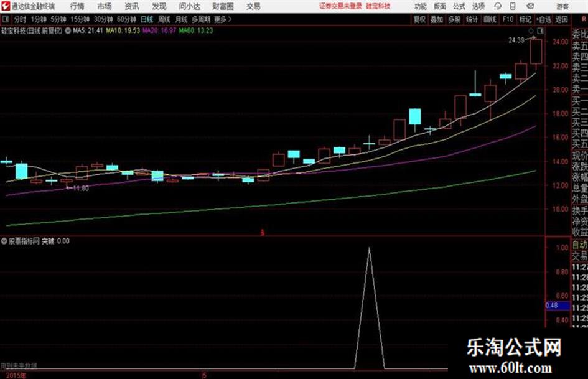Toggle the left sidebar panel icon
Screen dimensions: 588x379
(x=6, y=19)
